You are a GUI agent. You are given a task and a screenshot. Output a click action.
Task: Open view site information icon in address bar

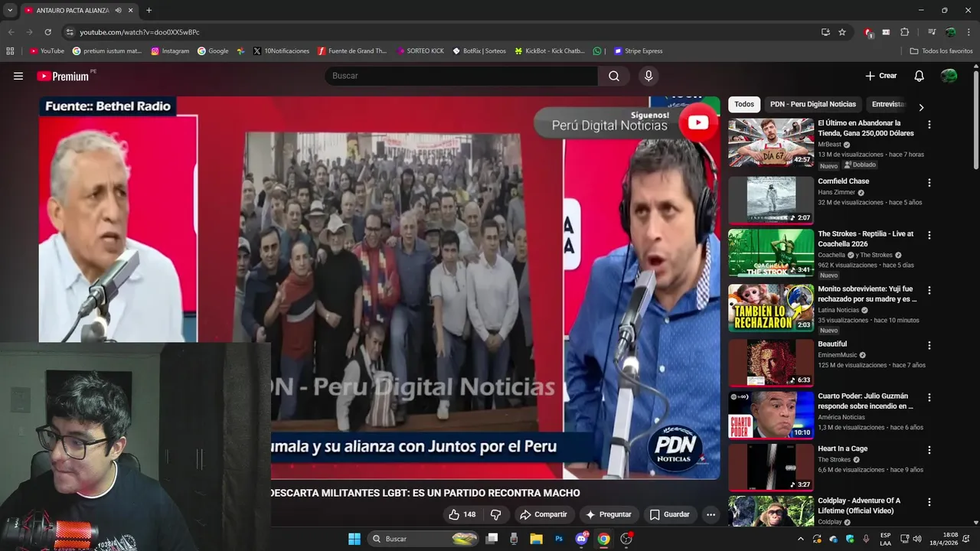coord(70,32)
